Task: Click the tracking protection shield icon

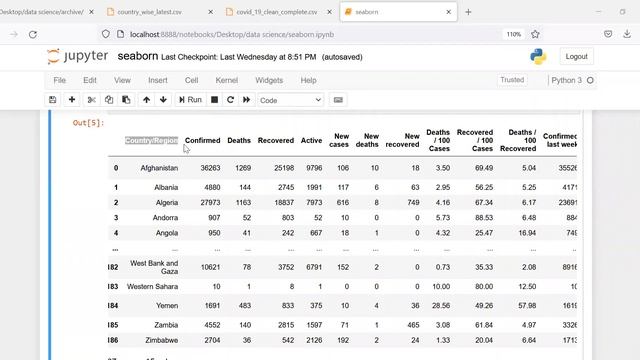Action: (x=106, y=34)
